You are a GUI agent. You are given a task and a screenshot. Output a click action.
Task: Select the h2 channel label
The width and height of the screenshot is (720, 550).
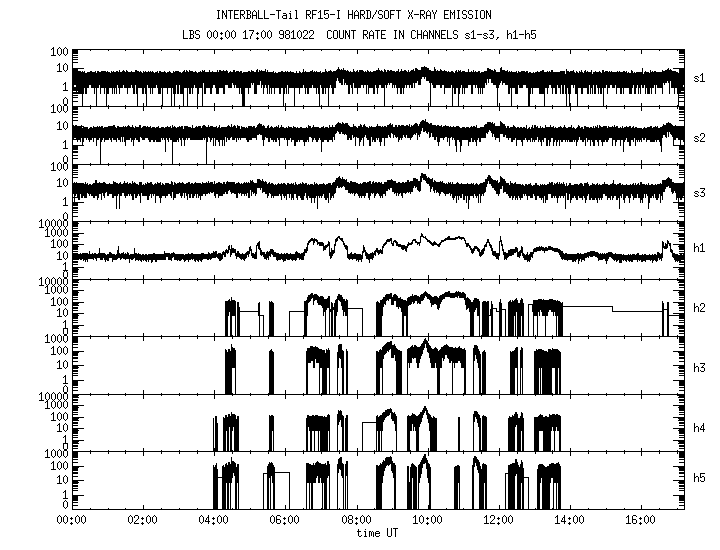tap(699, 308)
